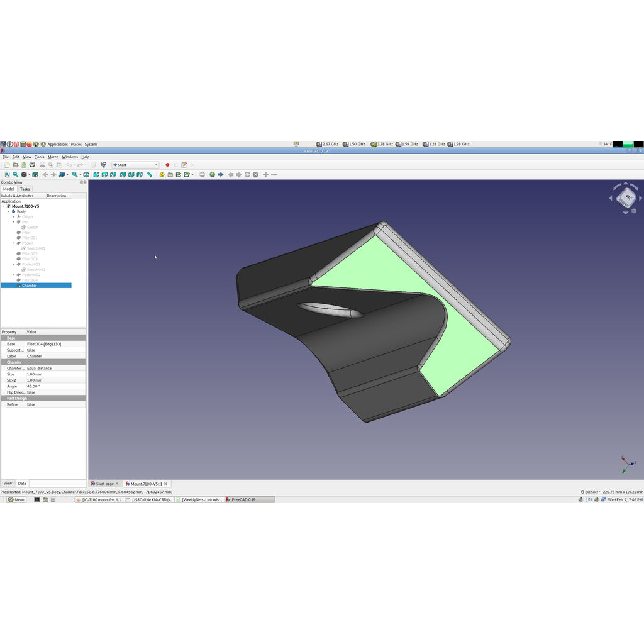Click the Measure distance ruler icon
644x644 pixels.
[150, 175]
